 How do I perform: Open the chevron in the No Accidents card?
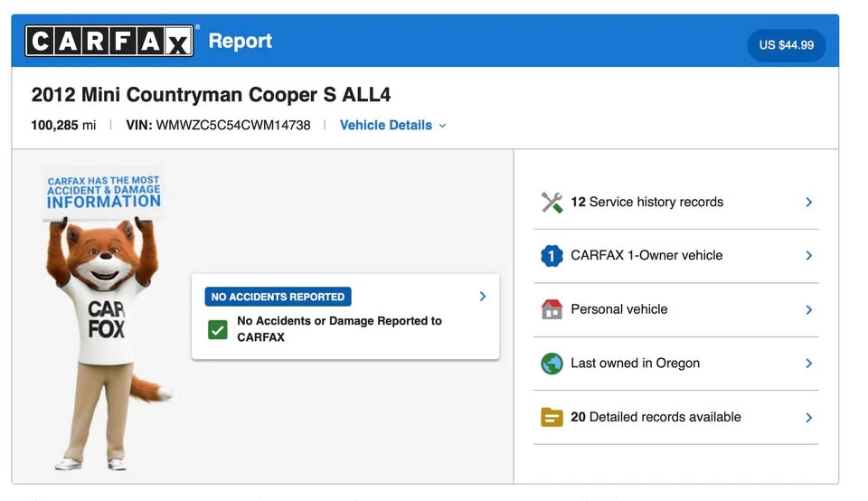pos(483,297)
